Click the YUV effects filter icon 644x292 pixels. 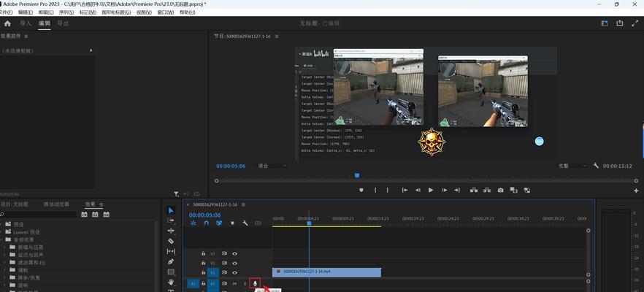click(x=107, y=215)
